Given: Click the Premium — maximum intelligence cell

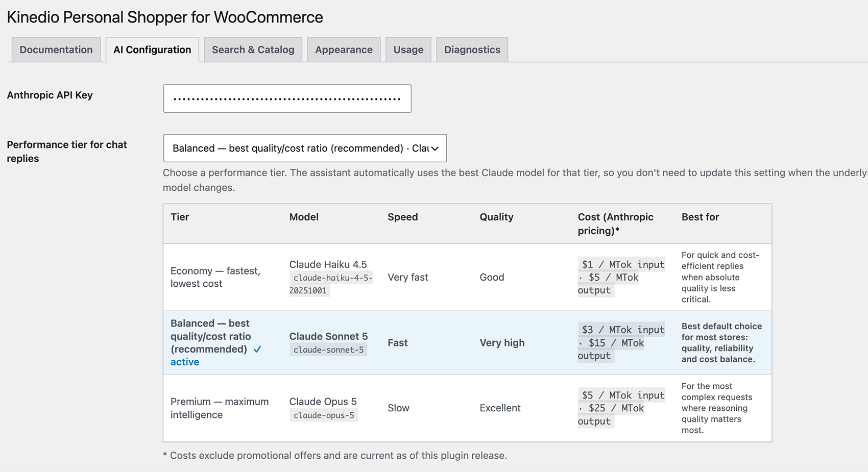Looking at the screenshot, I should tap(220, 408).
